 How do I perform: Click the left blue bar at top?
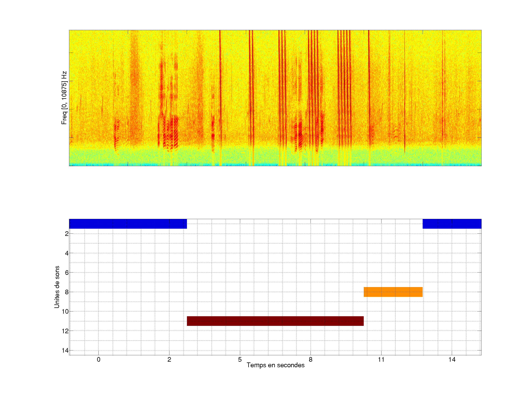[x=128, y=224]
